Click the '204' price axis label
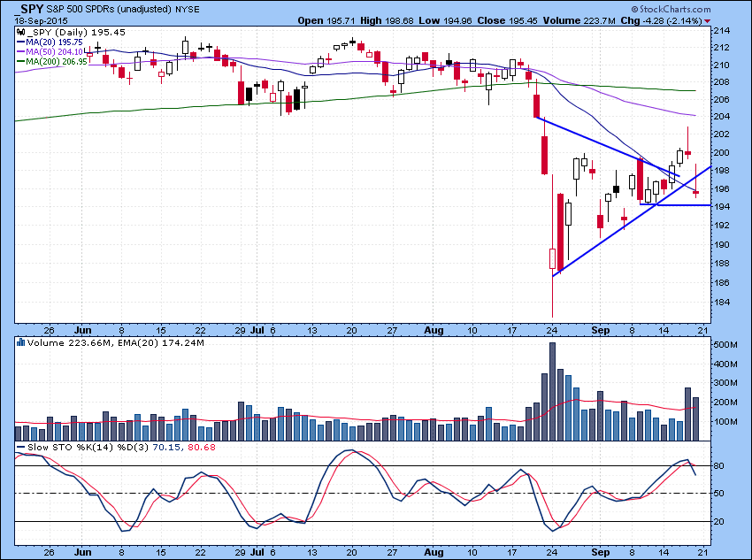This screenshot has width=752, height=560. (722, 117)
